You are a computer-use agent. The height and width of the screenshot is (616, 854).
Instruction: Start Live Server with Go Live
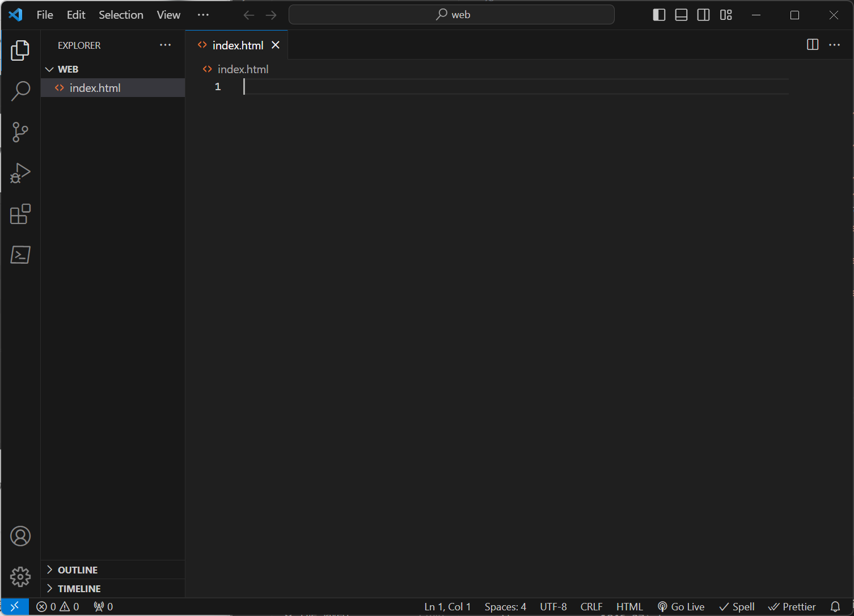680,606
